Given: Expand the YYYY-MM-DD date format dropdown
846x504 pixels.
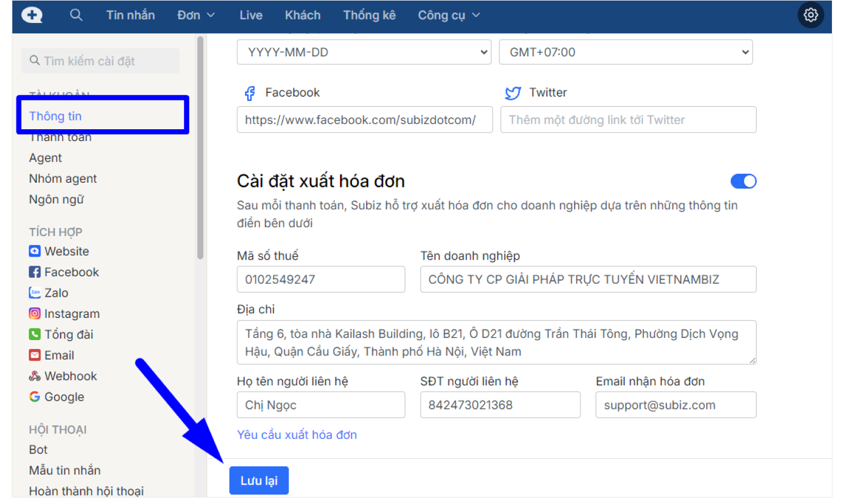Looking at the screenshot, I should [364, 52].
